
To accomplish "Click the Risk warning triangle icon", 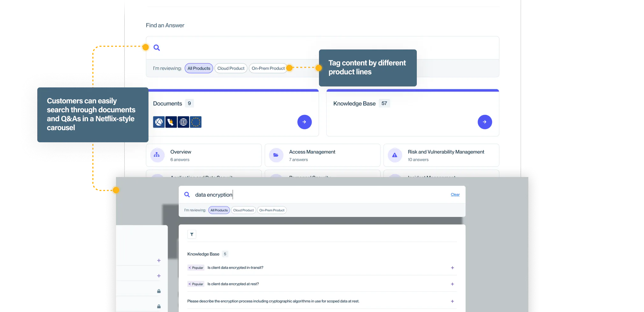I will (395, 155).
